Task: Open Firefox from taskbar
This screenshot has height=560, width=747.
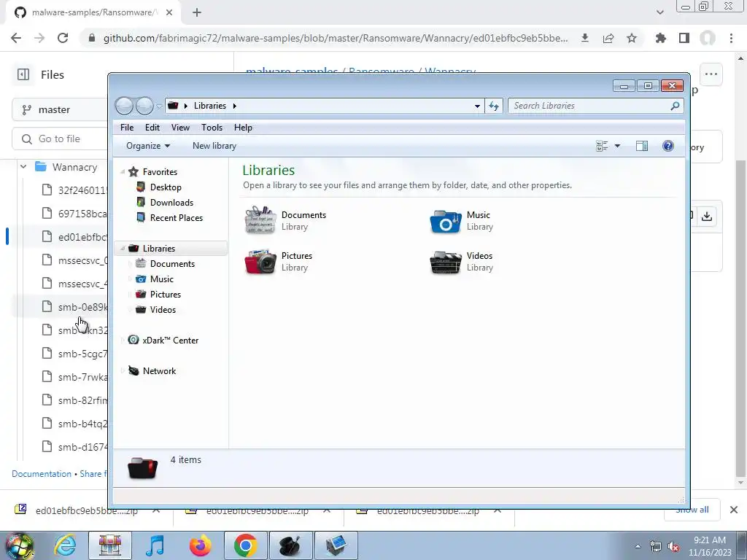Action: pos(200,545)
